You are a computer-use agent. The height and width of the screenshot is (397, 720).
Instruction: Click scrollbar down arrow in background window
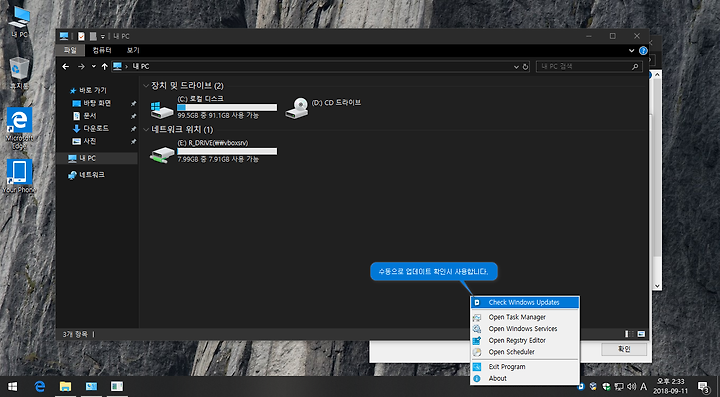coord(657,285)
